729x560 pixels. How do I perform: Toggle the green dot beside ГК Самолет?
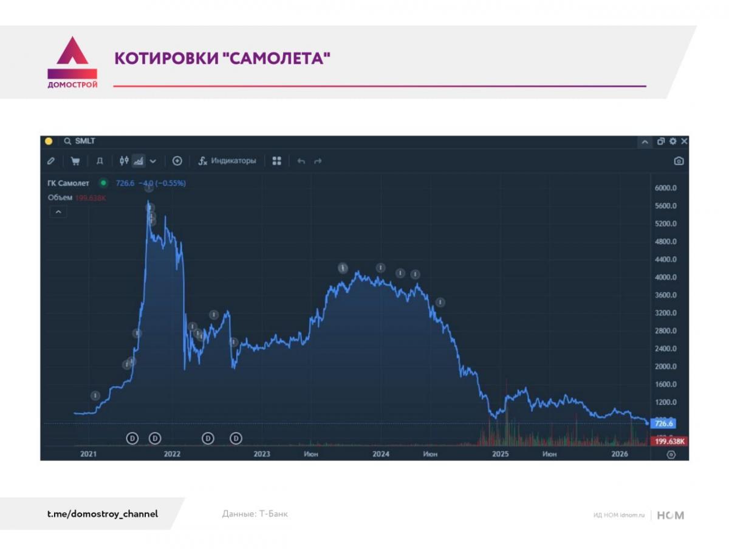coord(103,183)
